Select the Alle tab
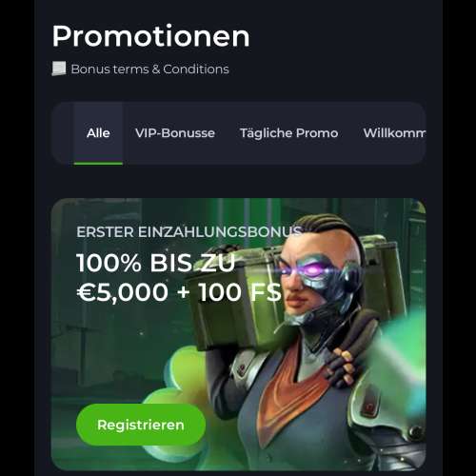Image resolution: width=476 pixels, height=476 pixels. pos(98,133)
